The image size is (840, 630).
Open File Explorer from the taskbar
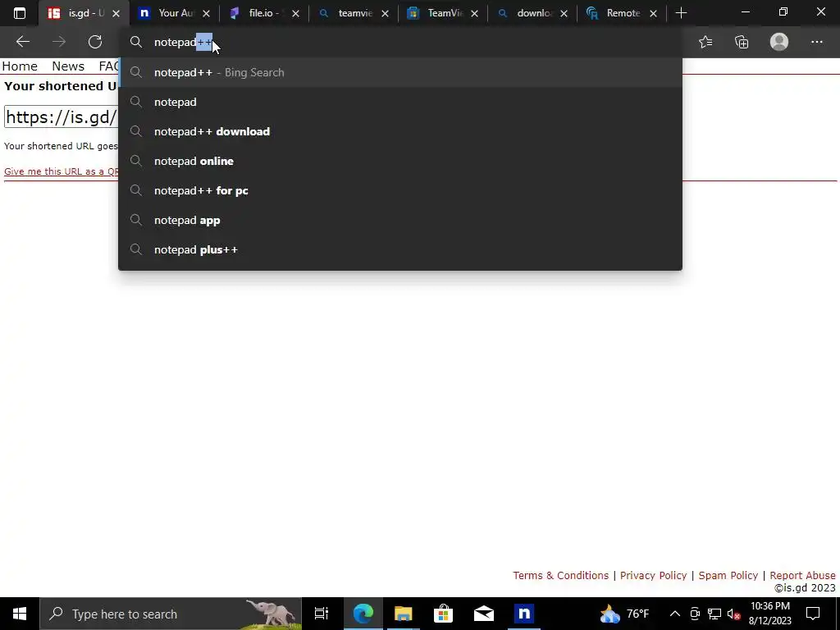click(403, 614)
